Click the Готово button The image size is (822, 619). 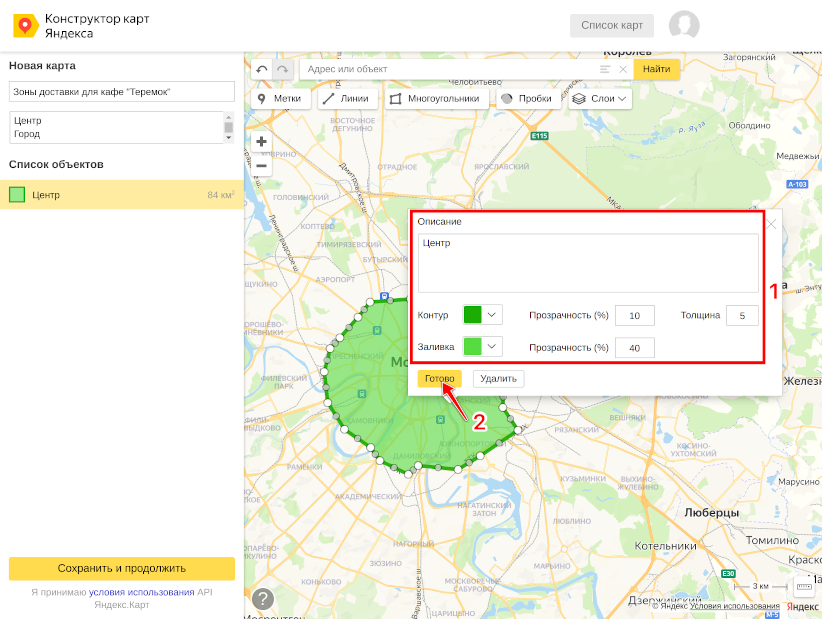[x=439, y=378]
